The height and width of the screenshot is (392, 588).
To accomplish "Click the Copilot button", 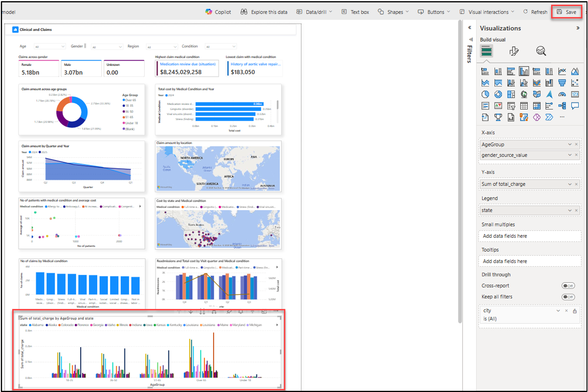I will pyautogui.click(x=218, y=12).
